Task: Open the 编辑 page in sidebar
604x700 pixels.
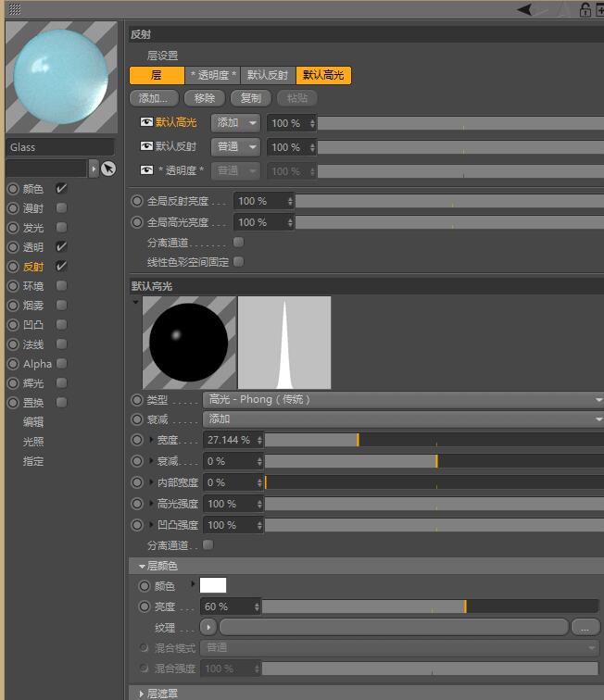Action: (33, 422)
